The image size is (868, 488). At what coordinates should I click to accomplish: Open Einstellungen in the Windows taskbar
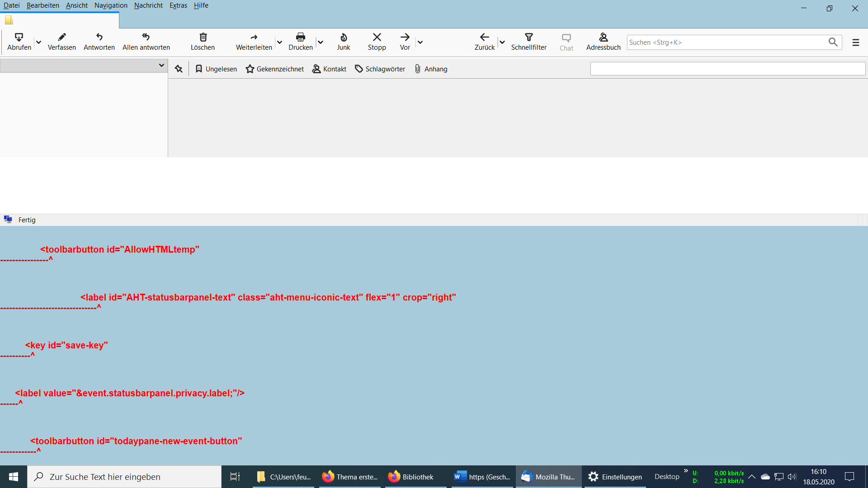tap(615, 477)
